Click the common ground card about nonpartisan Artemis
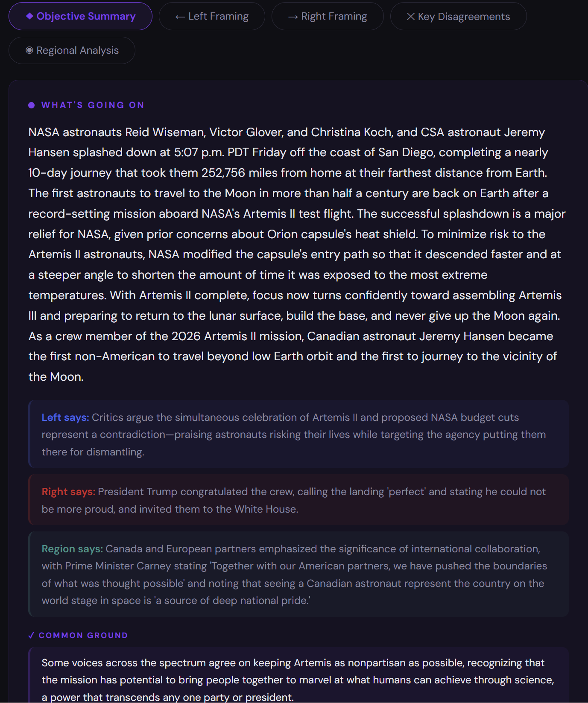Image resolution: width=588 pixels, height=703 pixels. click(298, 679)
